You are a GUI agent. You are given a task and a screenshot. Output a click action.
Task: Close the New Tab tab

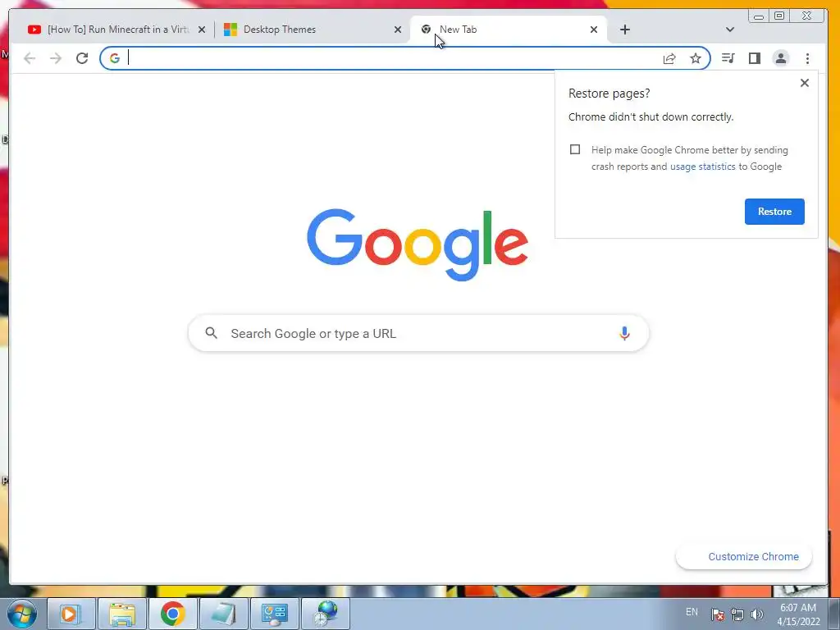click(594, 30)
